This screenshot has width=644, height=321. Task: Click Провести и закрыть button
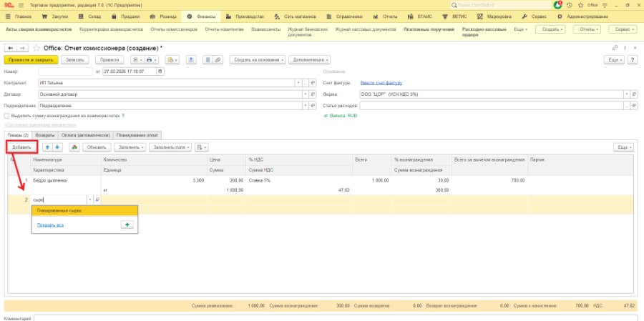pos(31,60)
